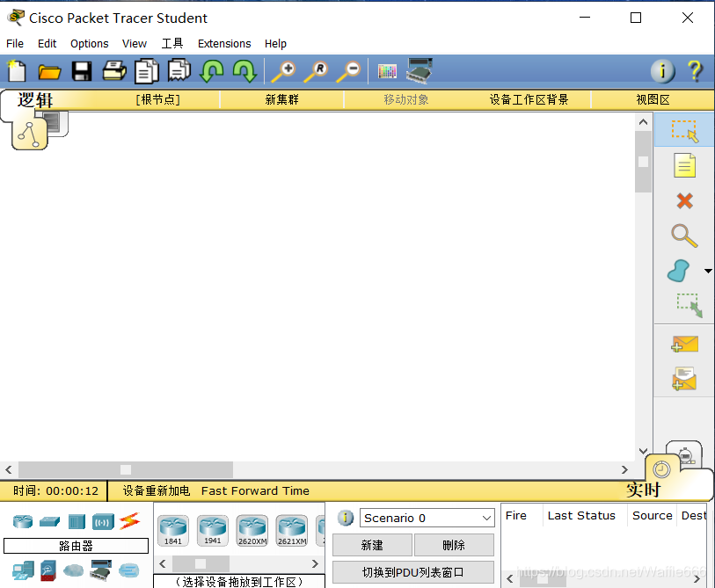715x588 pixels.
Task: Activate the Delete tool red X
Action: (x=684, y=200)
